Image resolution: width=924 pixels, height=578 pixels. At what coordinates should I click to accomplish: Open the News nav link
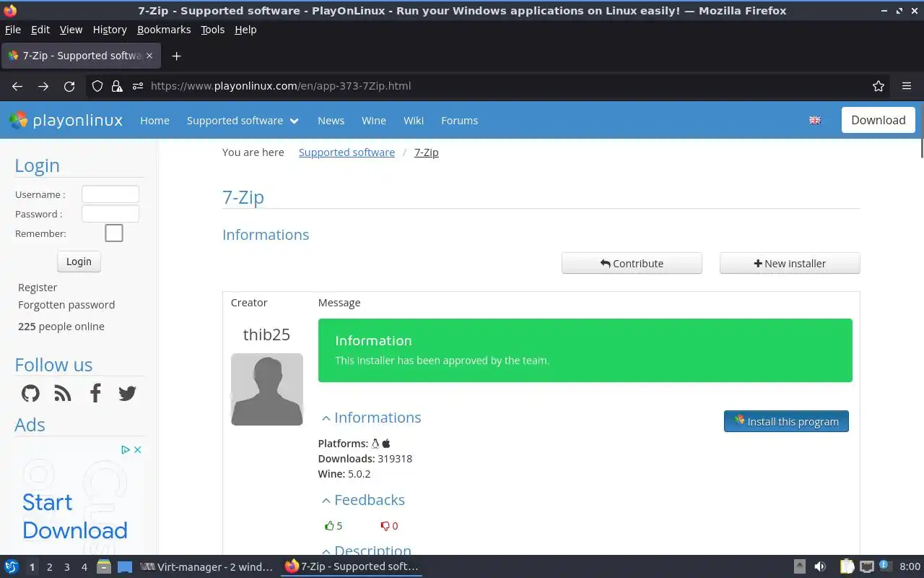tap(331, 121)
